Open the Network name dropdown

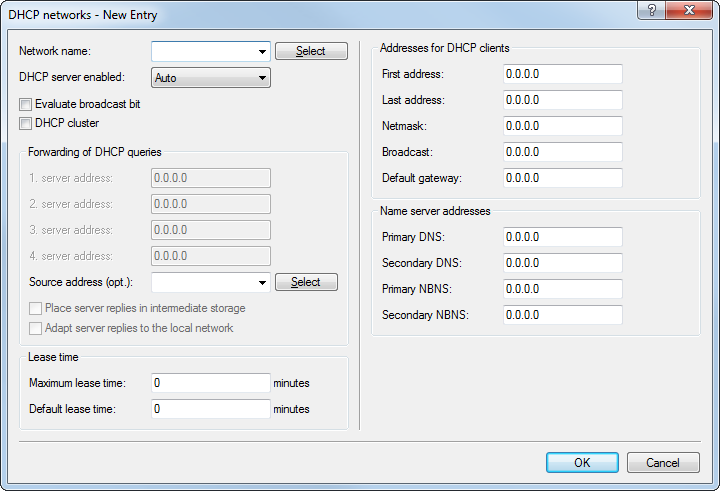point(262,51)
